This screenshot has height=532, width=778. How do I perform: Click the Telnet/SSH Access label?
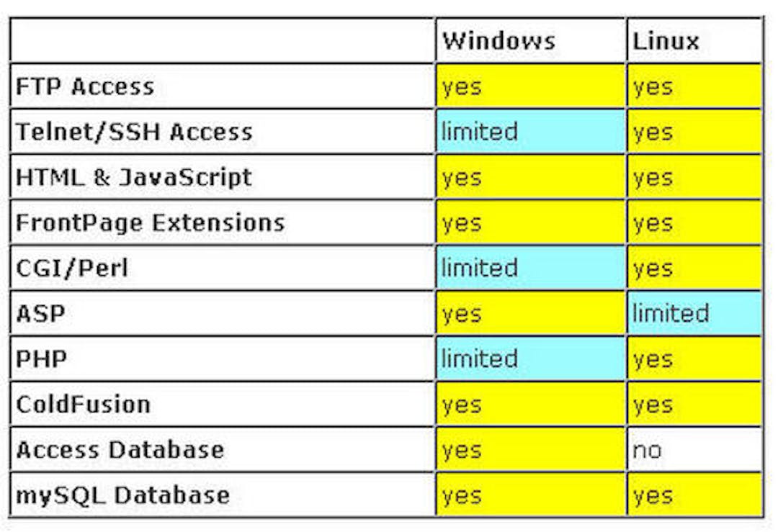134,132
